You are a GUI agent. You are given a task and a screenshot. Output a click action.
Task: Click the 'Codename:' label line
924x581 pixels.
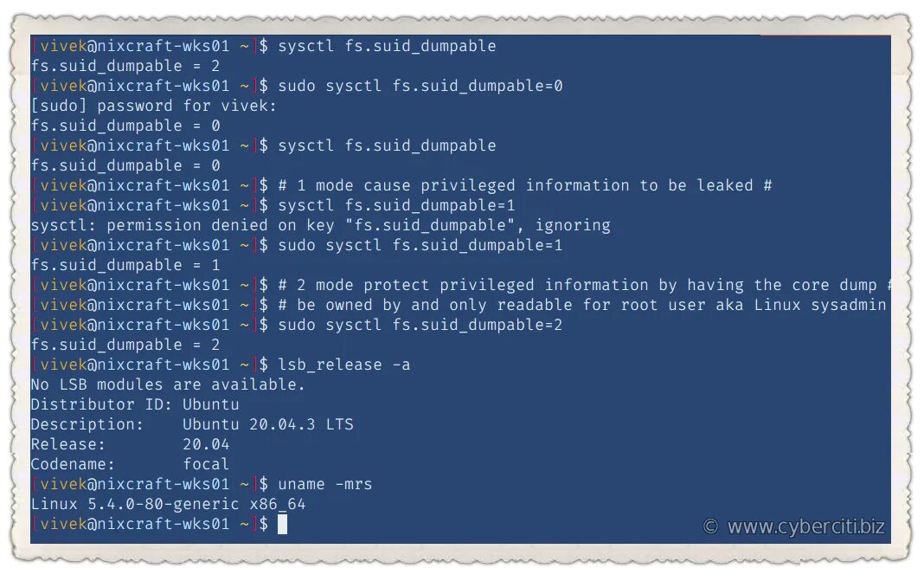click(73, 464)
